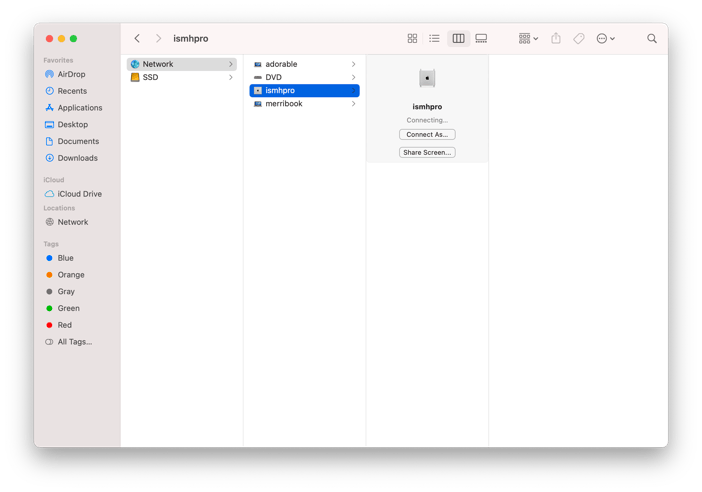The height and width of the screenshot is (492, 702).
Task: Show All Tags in sidebar
Action: pyautogui.click(x=68, y=342)
